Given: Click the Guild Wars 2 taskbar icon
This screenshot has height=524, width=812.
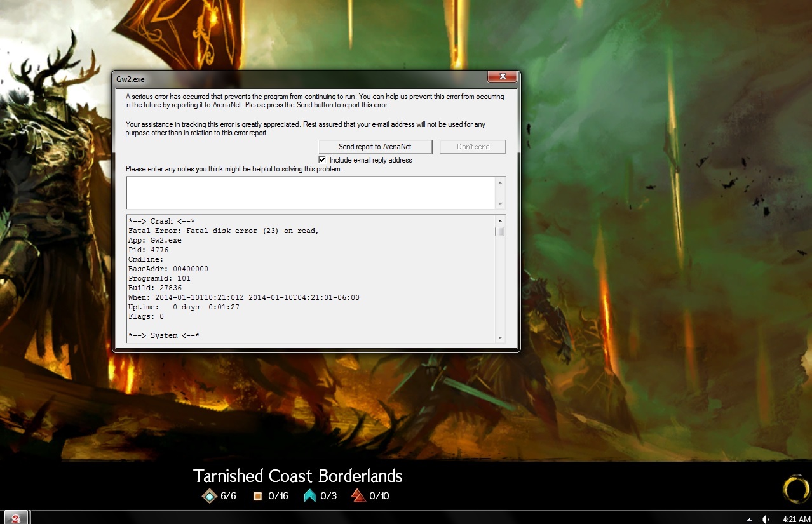Looking at the screenshot, I should [x=16, y=518].
